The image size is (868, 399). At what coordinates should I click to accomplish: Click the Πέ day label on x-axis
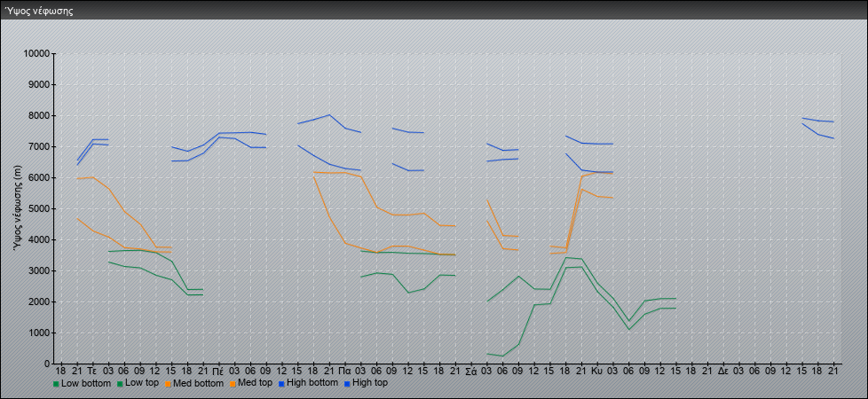click(x=218, y=371)
